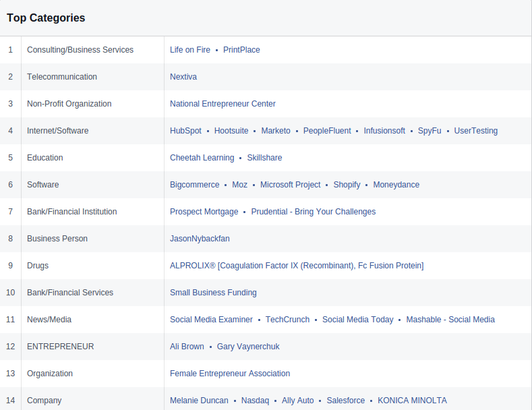Viewport: 532px width, 410px height.
Task: Select the Marketo link
Action: tap(276, 131)
